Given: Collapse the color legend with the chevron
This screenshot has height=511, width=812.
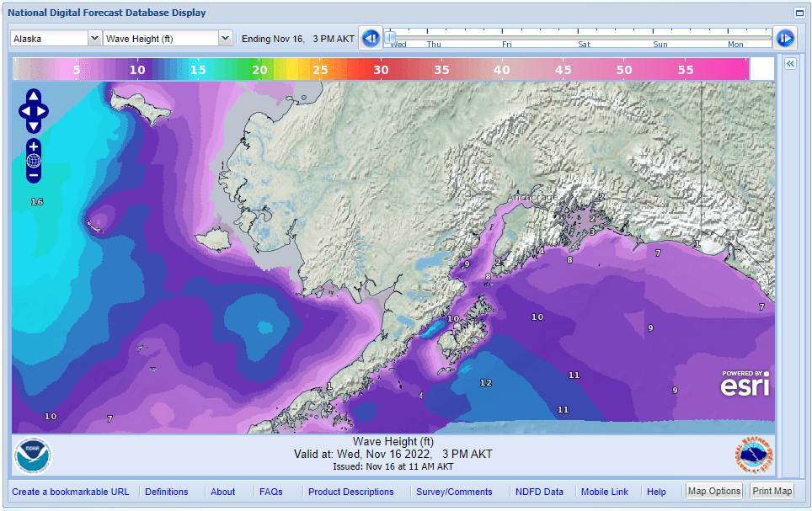Looking at the screenshot, I should (789, 62).
